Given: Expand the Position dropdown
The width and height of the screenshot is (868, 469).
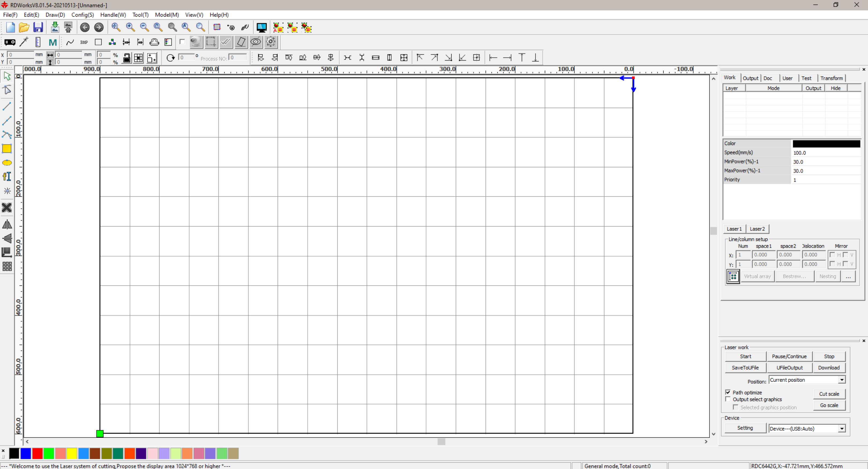Looking at the screenshot, I should pyautogui.click(x=842, y=380).
